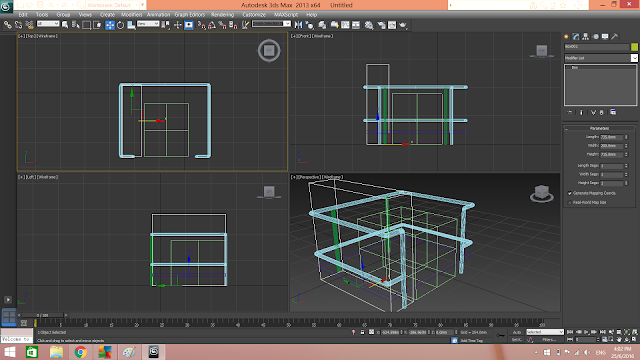
Task: Open the reference coordinate system dropdown
Action: pos(148,24)
